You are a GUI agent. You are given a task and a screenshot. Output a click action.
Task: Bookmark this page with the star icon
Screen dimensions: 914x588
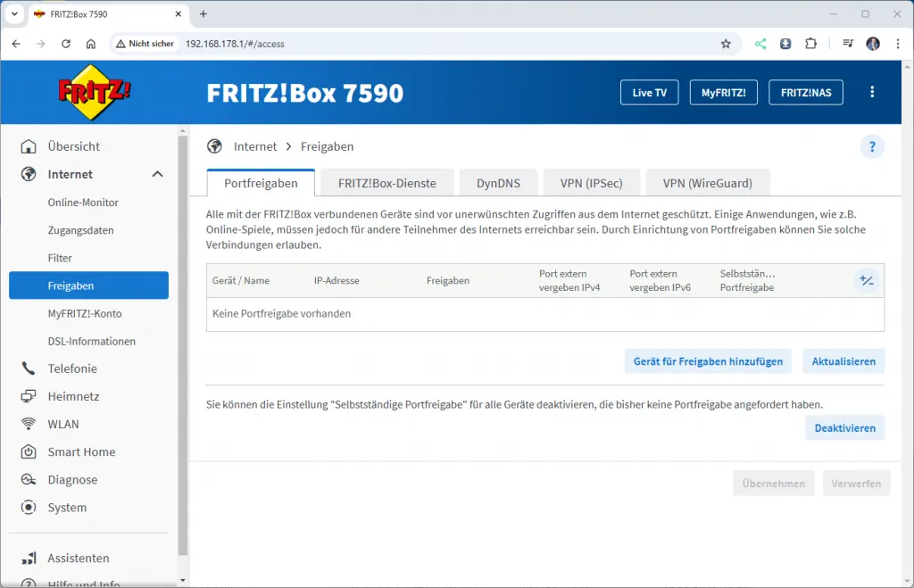tap(726, 44)
